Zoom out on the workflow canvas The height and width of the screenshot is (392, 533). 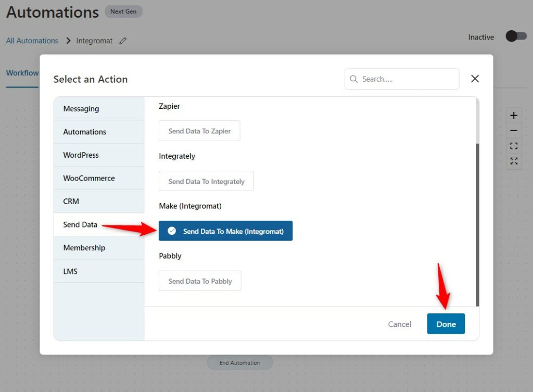[514, 131]
